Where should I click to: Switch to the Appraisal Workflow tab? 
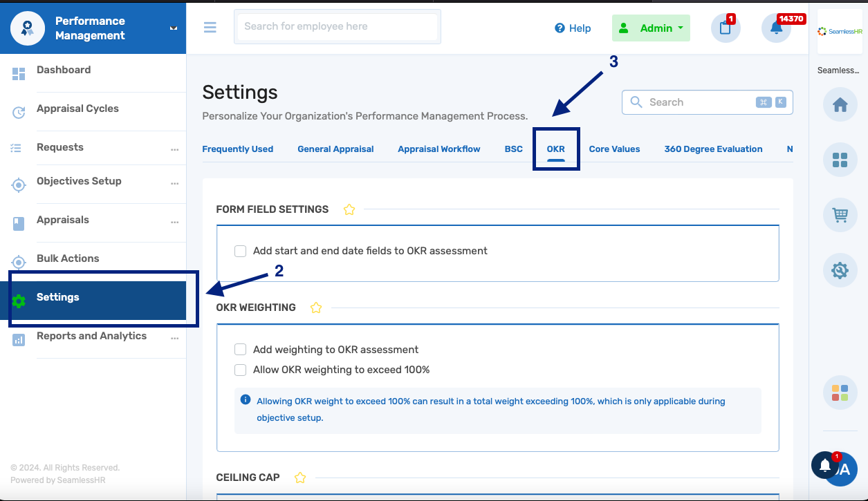[439, 149]
